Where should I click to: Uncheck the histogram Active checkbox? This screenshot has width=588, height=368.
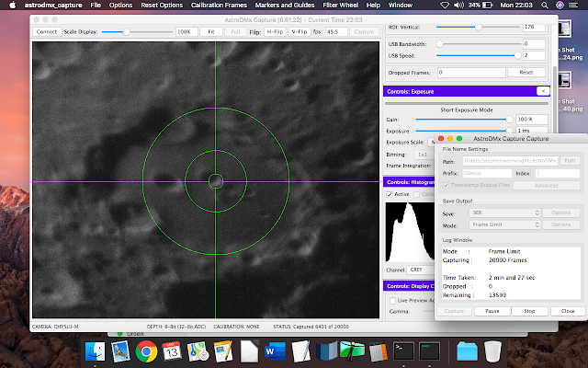pos(390,194)
